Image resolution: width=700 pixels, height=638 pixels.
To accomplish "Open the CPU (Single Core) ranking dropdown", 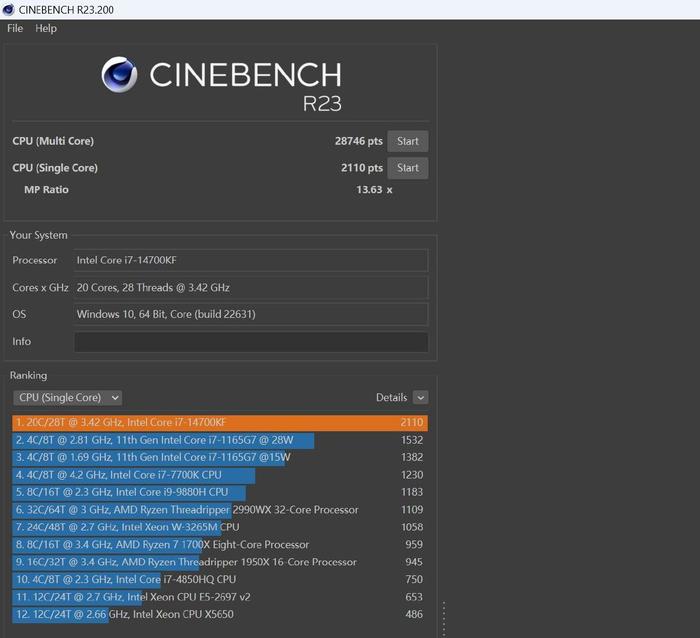I will click(x=68, y=397).
